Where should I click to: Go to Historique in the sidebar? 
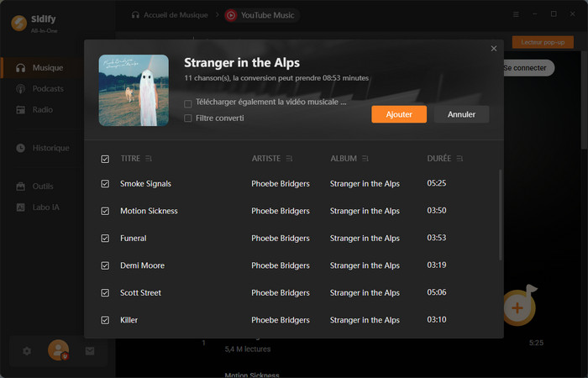[x=50, y=148]
